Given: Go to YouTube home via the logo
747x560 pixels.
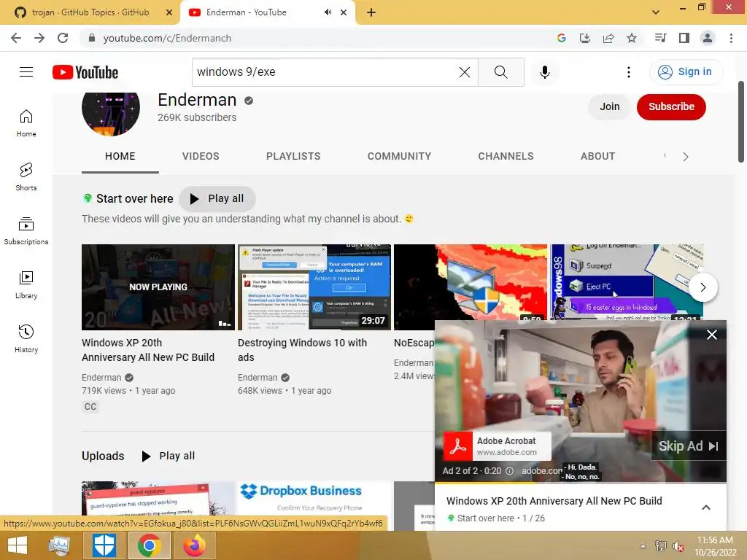Looking at the screenshot, I should tap(85, 72).
